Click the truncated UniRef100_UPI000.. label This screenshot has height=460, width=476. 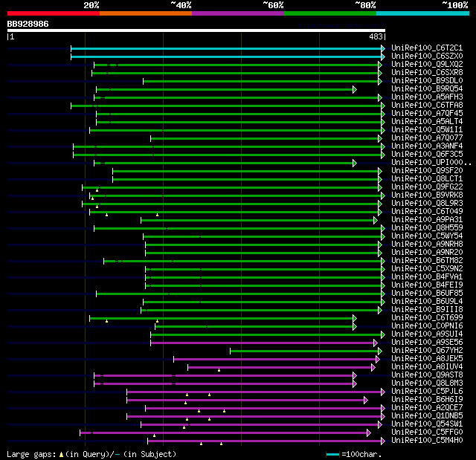click(431, 163)
